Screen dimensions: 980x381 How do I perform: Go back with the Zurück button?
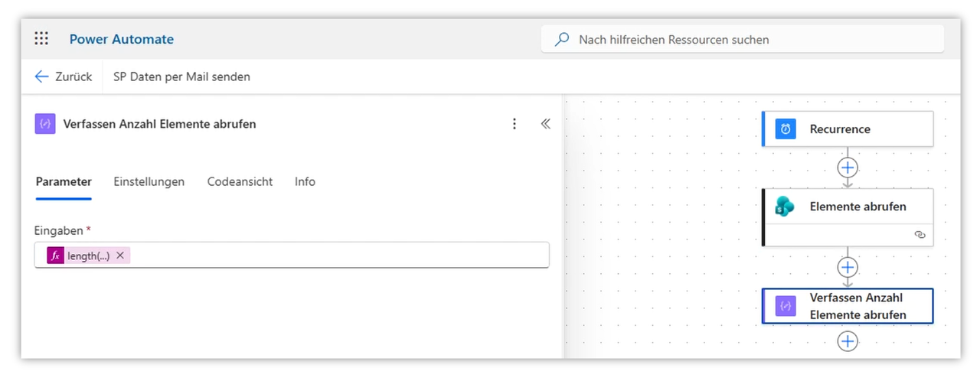tap(64, 77)
